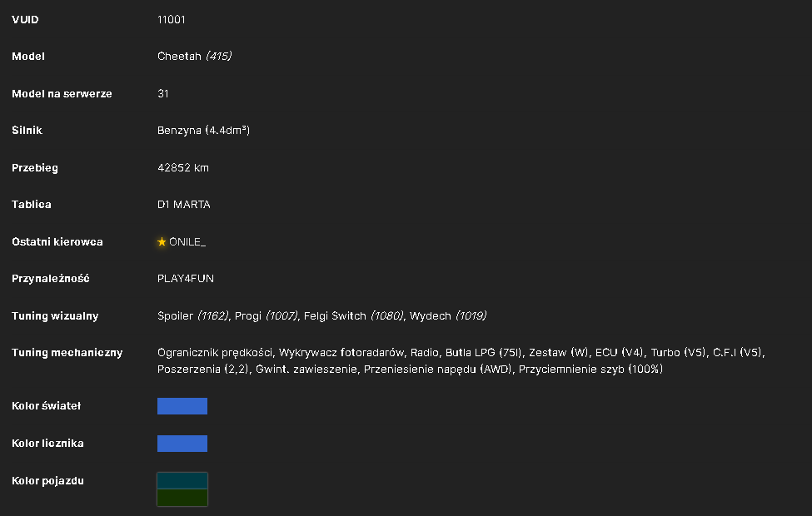Click Wykrywacz fotoradarów entry
Image resolution: width=812 pixels, height=516 pixels.
pos(341,353)
